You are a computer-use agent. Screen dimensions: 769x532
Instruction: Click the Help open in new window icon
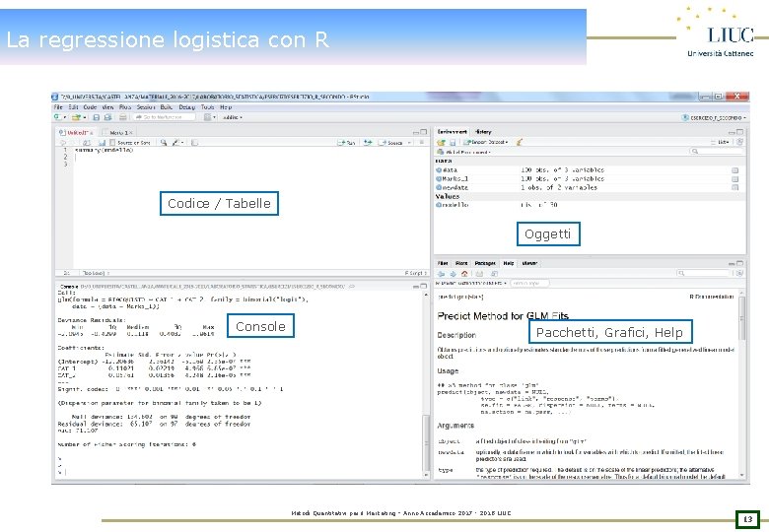click(x=494, y=273)
